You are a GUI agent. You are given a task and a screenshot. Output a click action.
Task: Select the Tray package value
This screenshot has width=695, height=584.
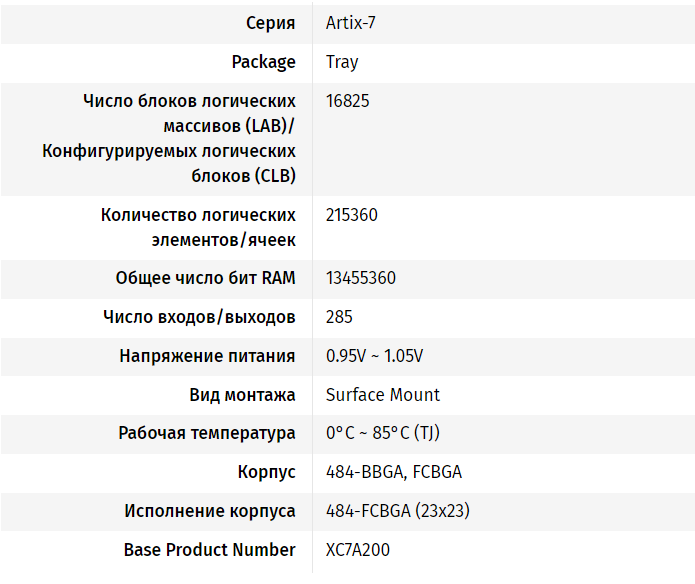(342, 62)
